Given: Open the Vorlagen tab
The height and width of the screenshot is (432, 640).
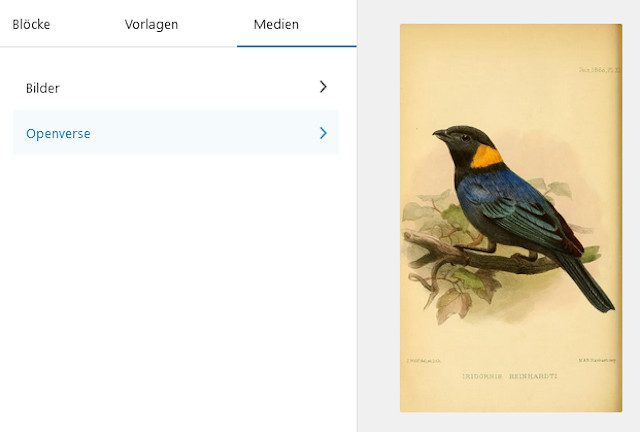Looking at the screenshot, I should (x=151, y=24).
